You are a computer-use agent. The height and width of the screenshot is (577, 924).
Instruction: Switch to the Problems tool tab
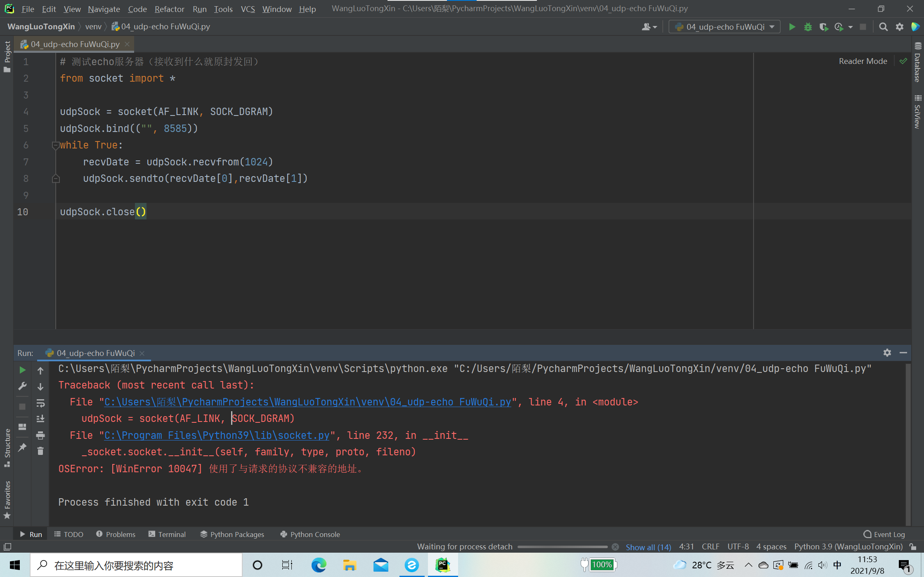[116, 534]
